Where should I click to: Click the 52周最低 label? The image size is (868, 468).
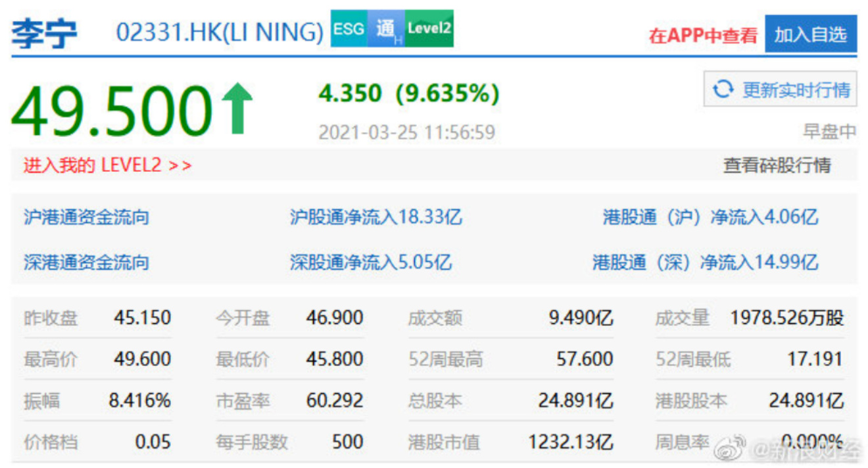(x=693, y=359)
